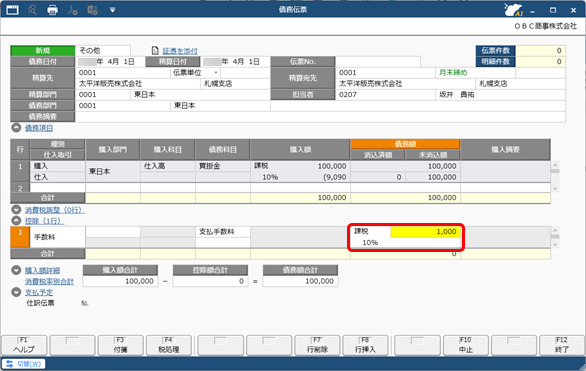Click the window menu icon in title bar
This screenshot has width=586, height=371.
click(12, 10)
